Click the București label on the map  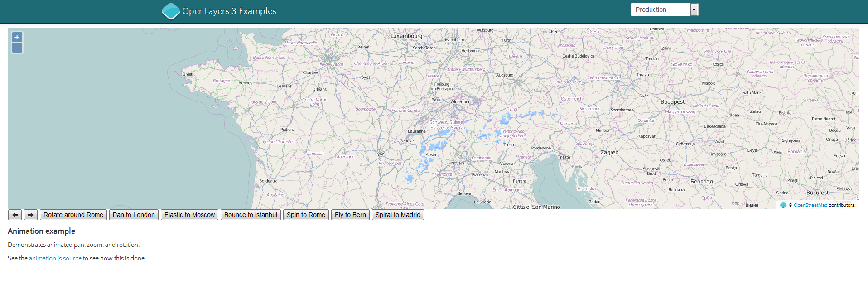coord(818,193)
